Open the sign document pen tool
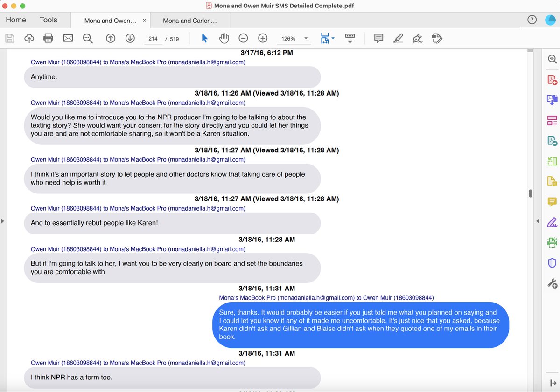 pos(418,38)
